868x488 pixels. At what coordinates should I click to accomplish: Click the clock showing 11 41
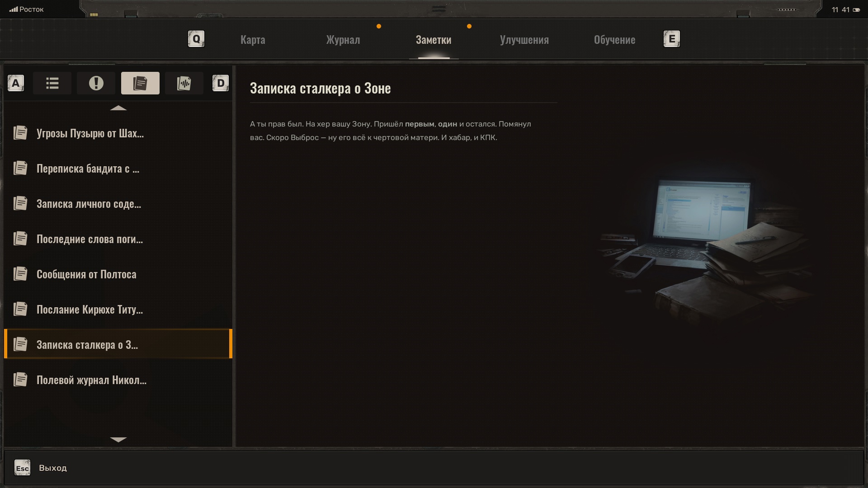841,10
